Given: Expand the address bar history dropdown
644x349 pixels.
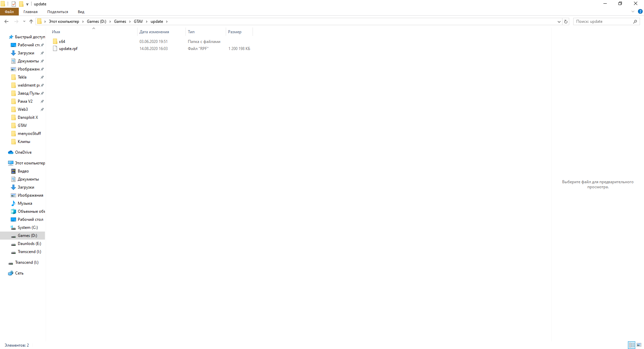Looking at the screenshot, I should [559, 21].
